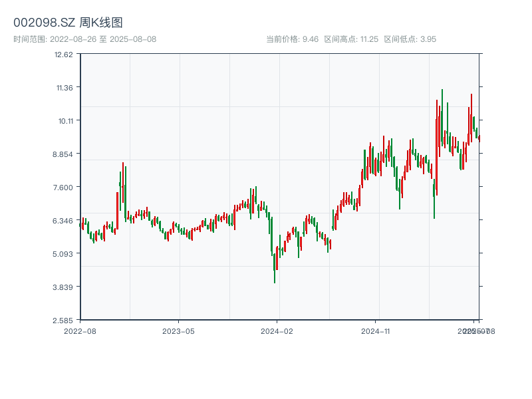Click the 区间低点 3.95 label

[x=410, y=39]
